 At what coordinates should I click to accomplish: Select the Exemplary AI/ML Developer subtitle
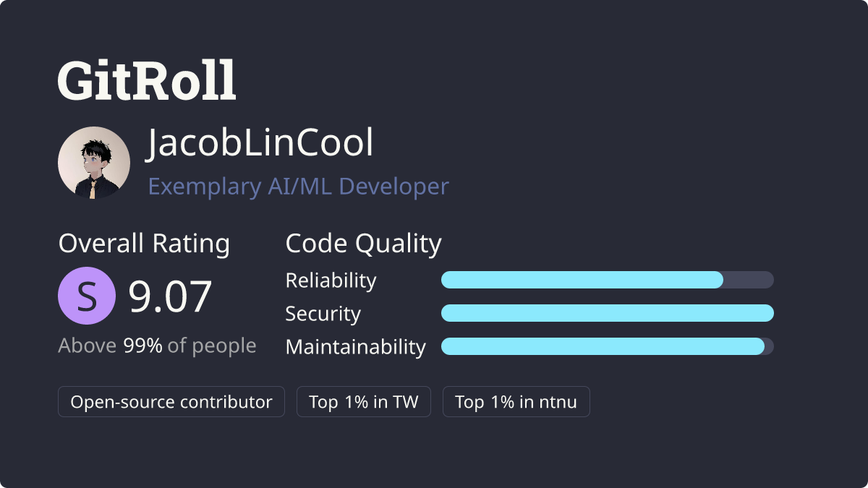299,187
